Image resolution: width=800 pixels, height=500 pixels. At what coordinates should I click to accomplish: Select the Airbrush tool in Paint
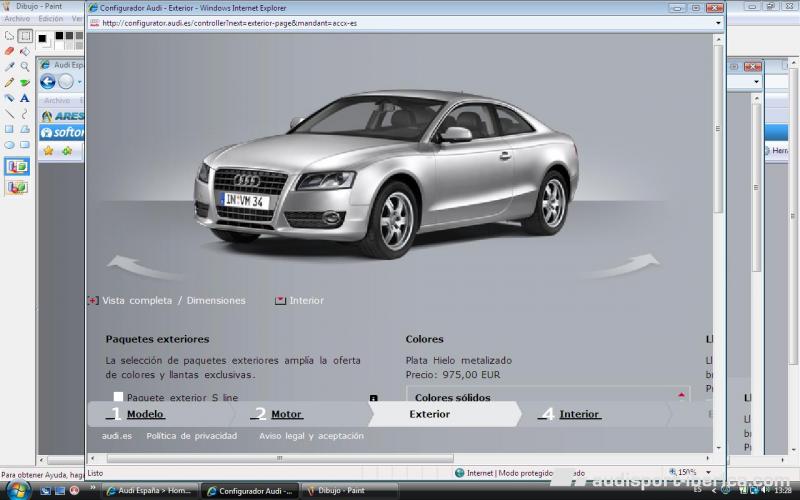click(9, 98)
